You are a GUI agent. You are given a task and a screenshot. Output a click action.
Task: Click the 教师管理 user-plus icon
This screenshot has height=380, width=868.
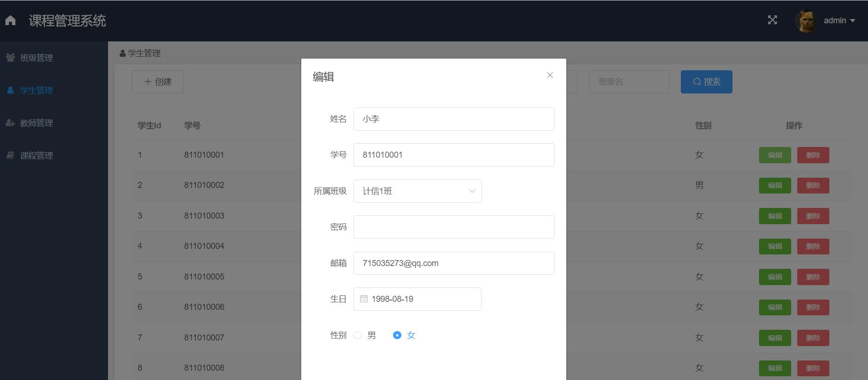tap(10, 122)
